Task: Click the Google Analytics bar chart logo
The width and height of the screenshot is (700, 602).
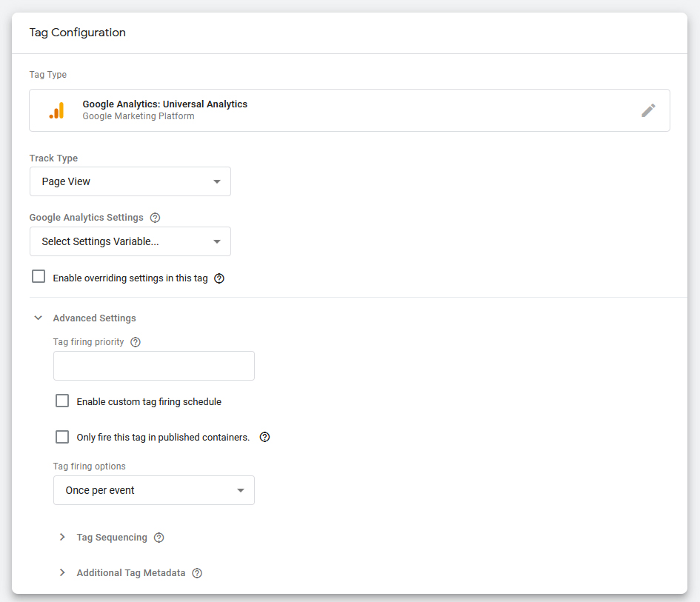Action: 57,110
